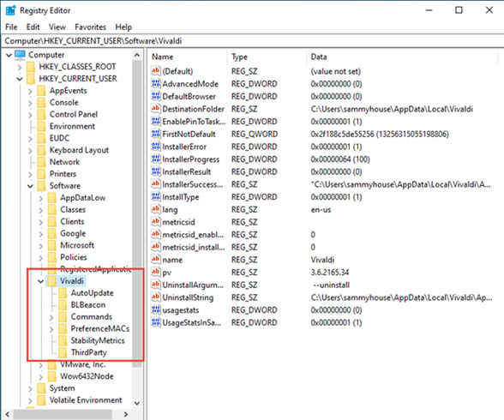
Task: Click the name string value icon
Action: 156,260
